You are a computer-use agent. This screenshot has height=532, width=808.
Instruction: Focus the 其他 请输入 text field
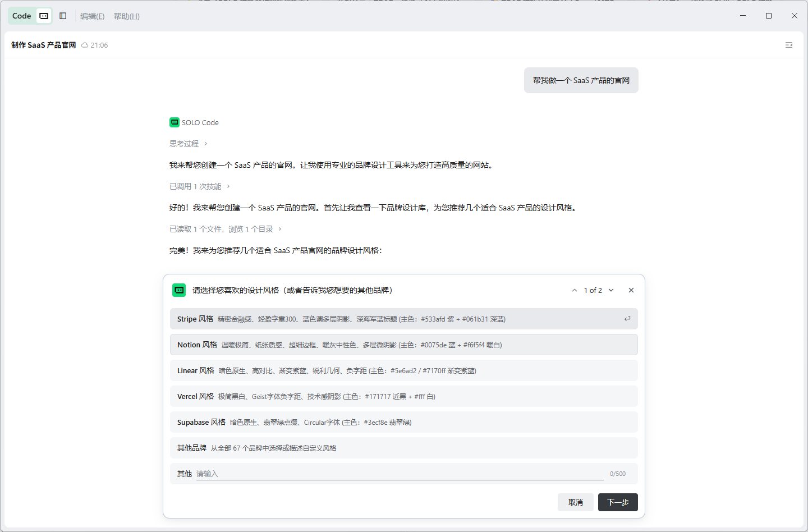(x=400, y=474)
